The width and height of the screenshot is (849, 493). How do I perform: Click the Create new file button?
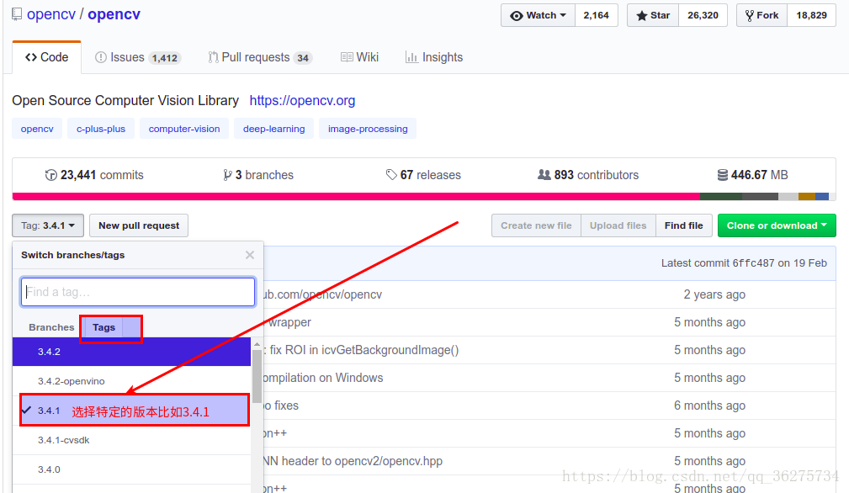point(536,226)
